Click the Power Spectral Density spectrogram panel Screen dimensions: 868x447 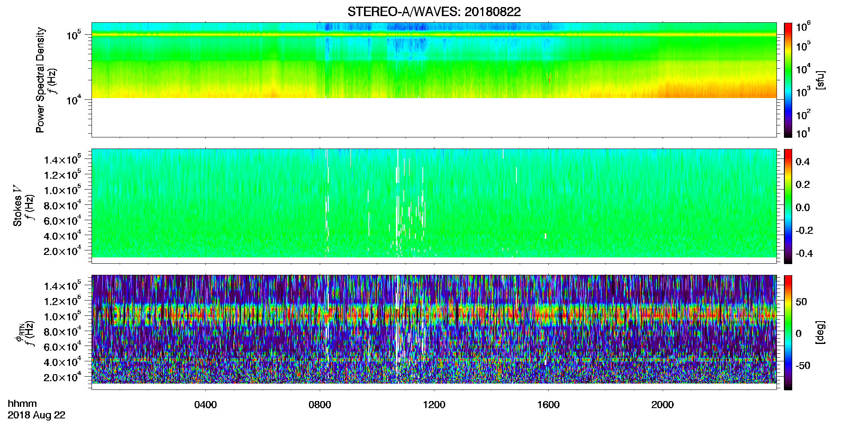(x=434, y=79)
